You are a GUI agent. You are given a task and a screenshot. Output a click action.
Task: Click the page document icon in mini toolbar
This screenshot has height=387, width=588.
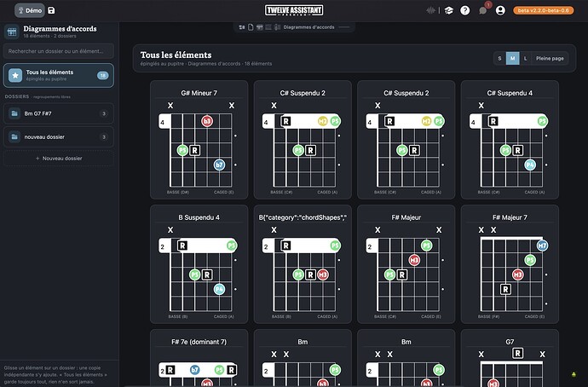pos(251,27)
